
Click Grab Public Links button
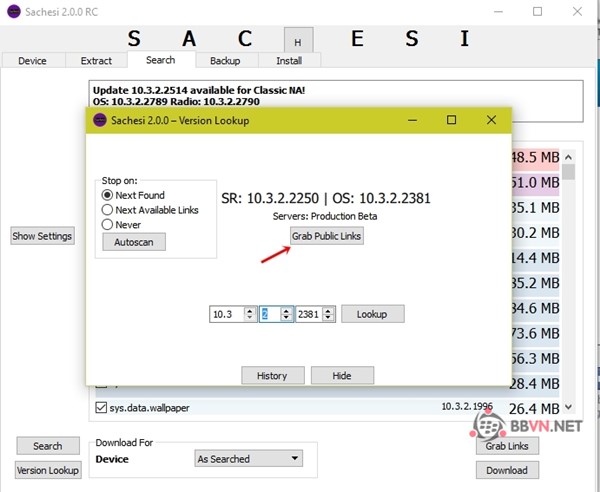[x=326, y=236]
